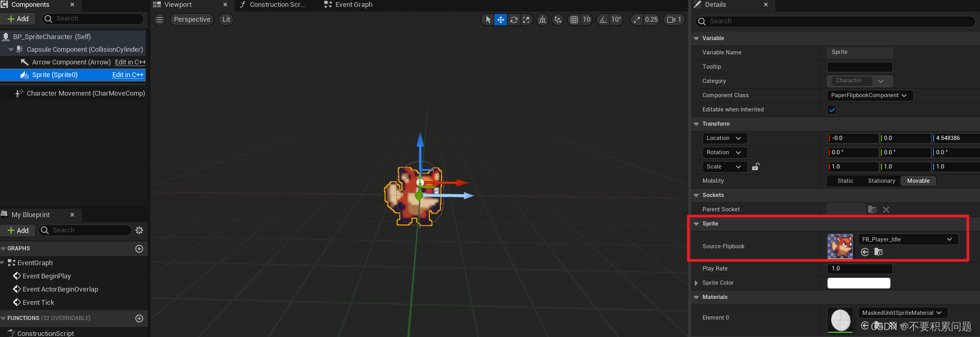Viewport: 980px width, 337px height.
Task: Collapse the Transform section
Action: [696, 124]
